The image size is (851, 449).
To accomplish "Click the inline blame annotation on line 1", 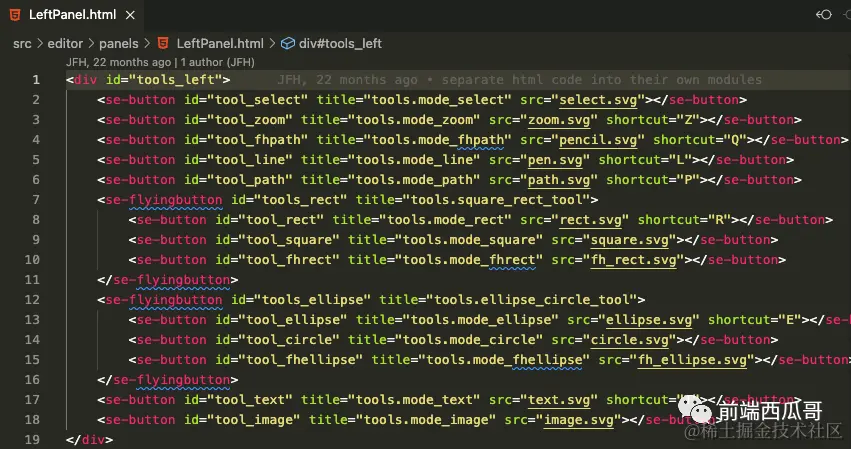I will click(x=519, y=80).
